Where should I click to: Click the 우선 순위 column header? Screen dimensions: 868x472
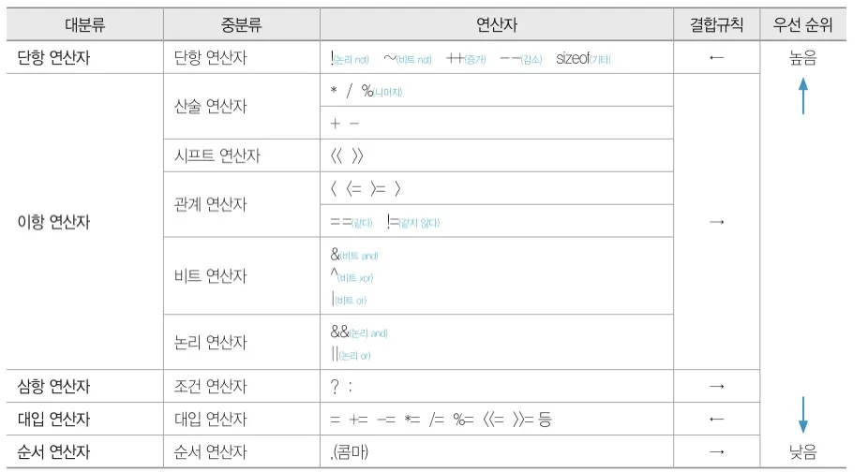pos(802,24)
